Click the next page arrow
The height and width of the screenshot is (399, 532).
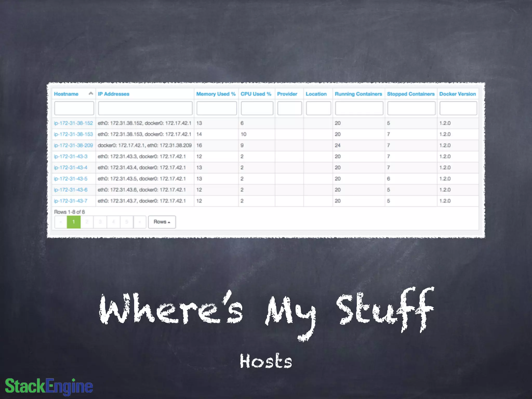click(x=140, y=222)
